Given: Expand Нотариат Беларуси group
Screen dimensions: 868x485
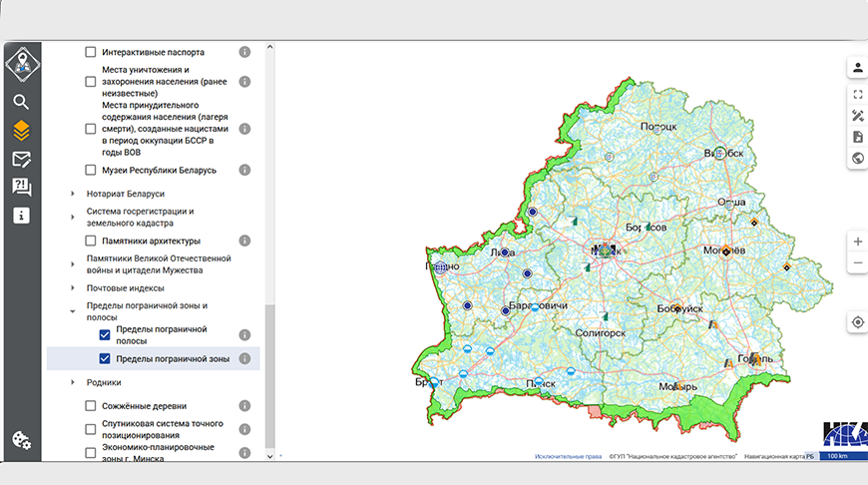Looking at the screenshot, I should (x=73, y=194).
